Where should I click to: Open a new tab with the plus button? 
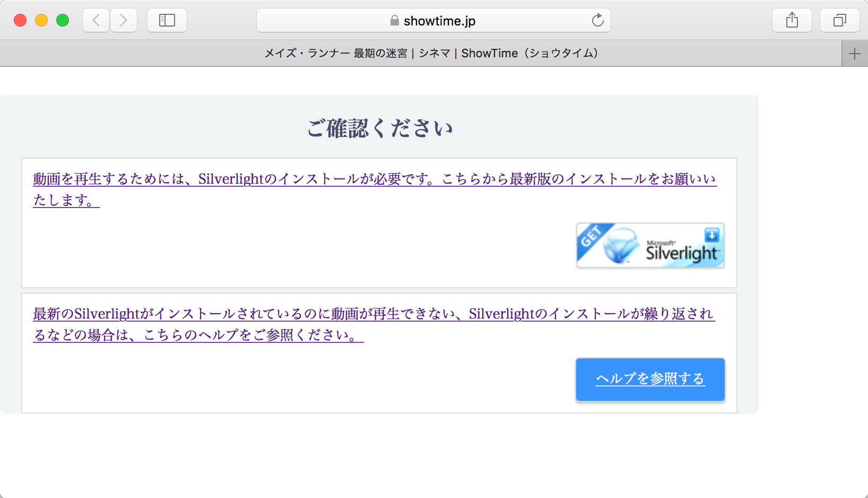(855, 54)
